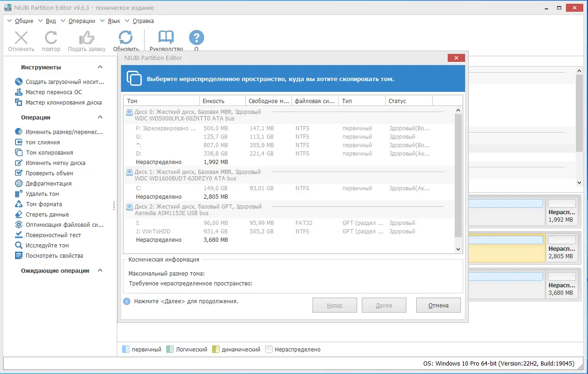
Task: Collapse the Инструменты section
Action: tap(100, 67)
